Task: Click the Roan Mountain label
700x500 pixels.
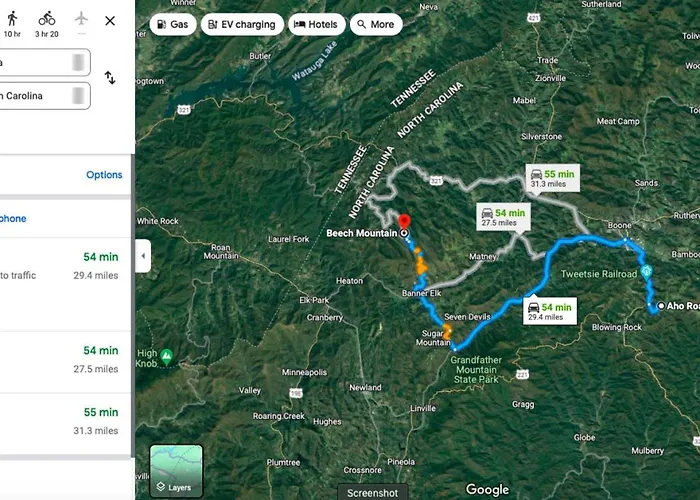Action: 221,251
